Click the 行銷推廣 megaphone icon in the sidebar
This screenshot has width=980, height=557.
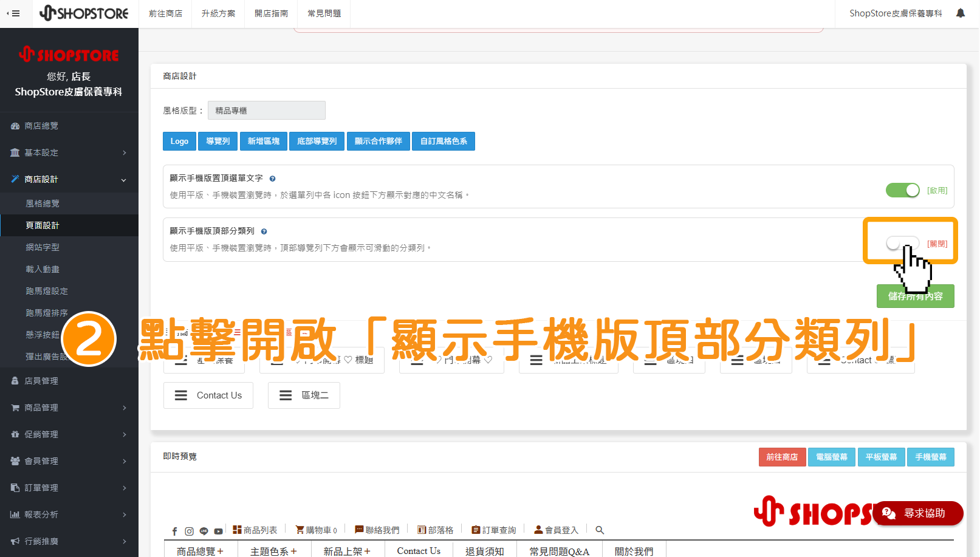15,541
